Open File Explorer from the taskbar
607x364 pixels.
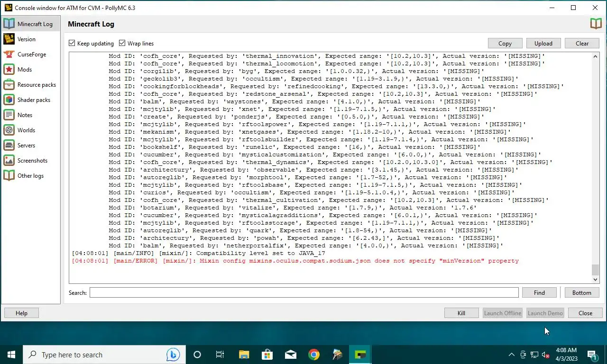[x=244, y=355]
